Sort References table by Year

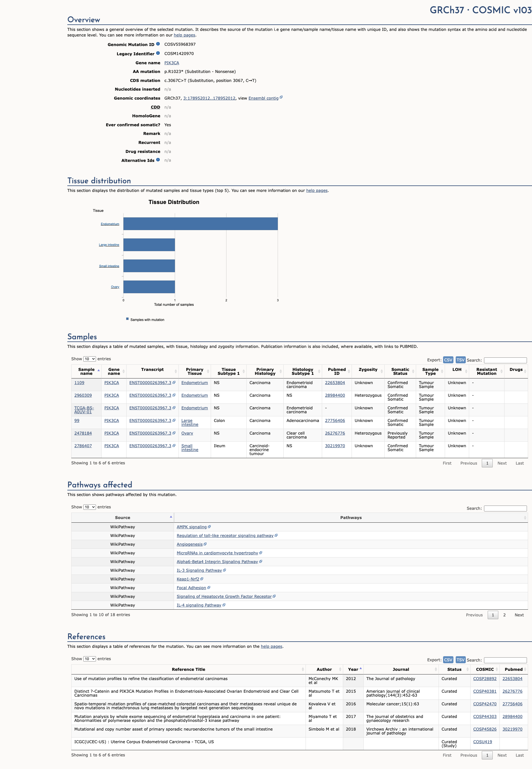pyautogui.click(x=353, y=669)
